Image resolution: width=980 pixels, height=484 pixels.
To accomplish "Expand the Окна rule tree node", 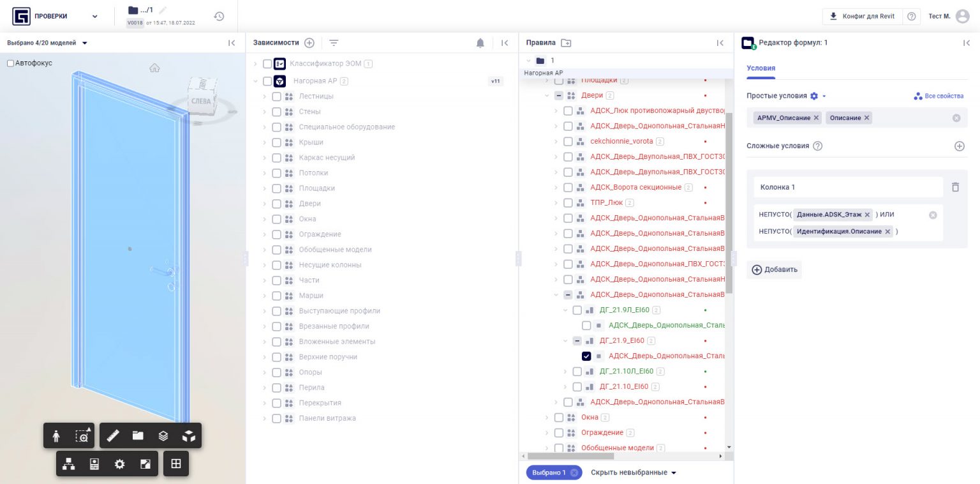I will point(547,418).
